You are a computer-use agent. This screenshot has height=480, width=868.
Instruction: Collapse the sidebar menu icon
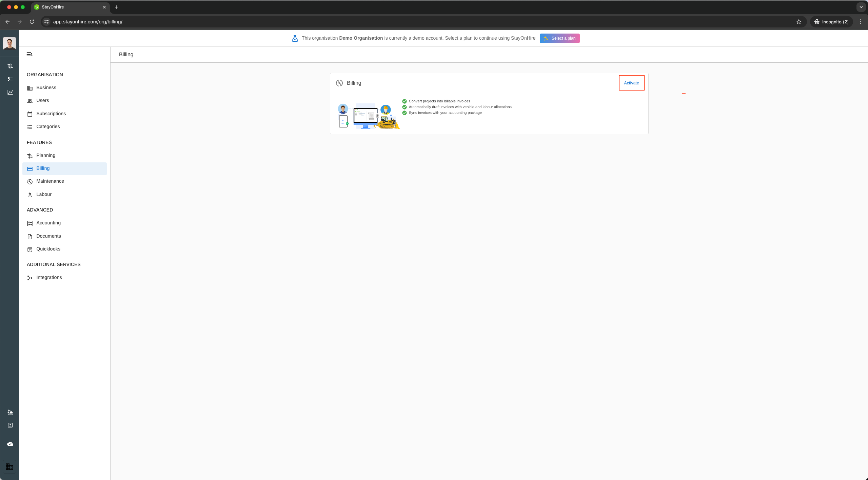29,54
